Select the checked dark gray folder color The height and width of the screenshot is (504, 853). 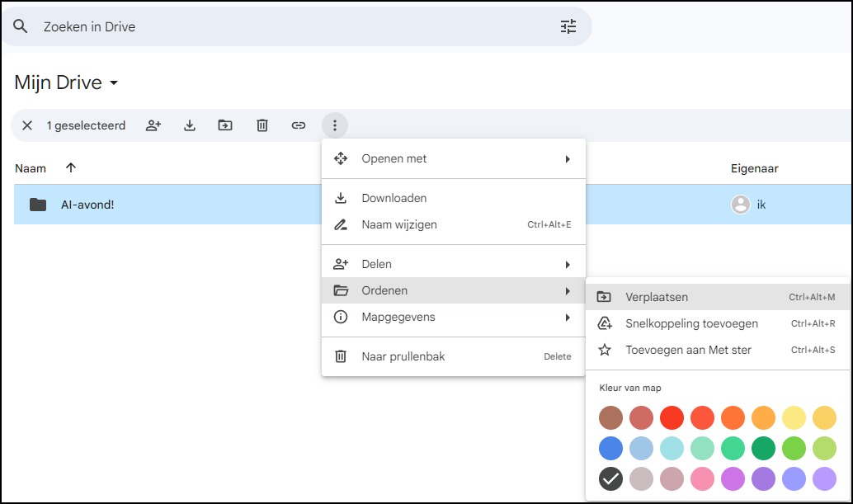[610, 478]
